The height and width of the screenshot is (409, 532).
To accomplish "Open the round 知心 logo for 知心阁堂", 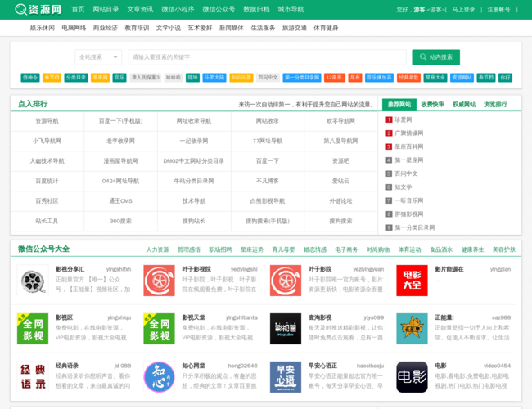I will coord(159,377).
